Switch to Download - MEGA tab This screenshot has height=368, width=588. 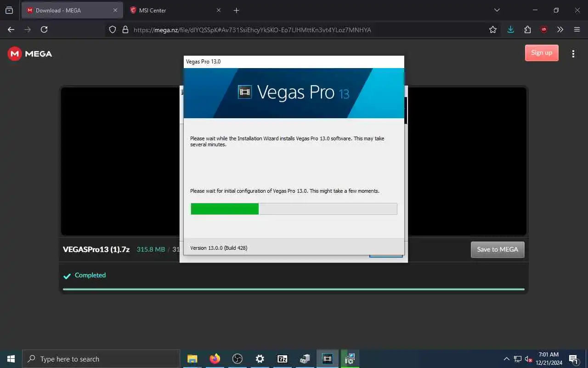[x=72, y=10]
